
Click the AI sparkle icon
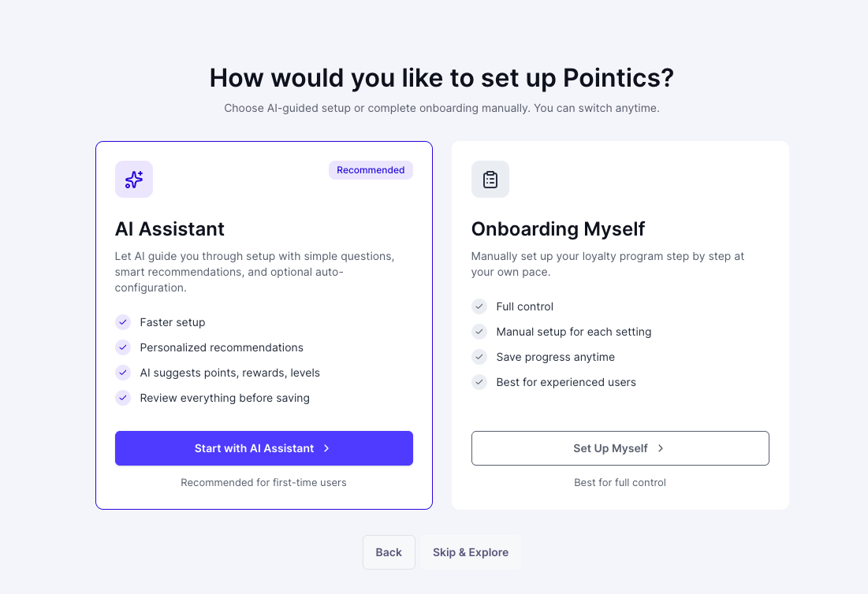coord(134,179)
